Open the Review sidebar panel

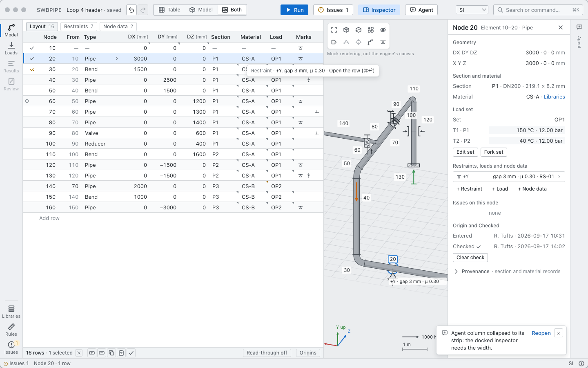[11, 84]
